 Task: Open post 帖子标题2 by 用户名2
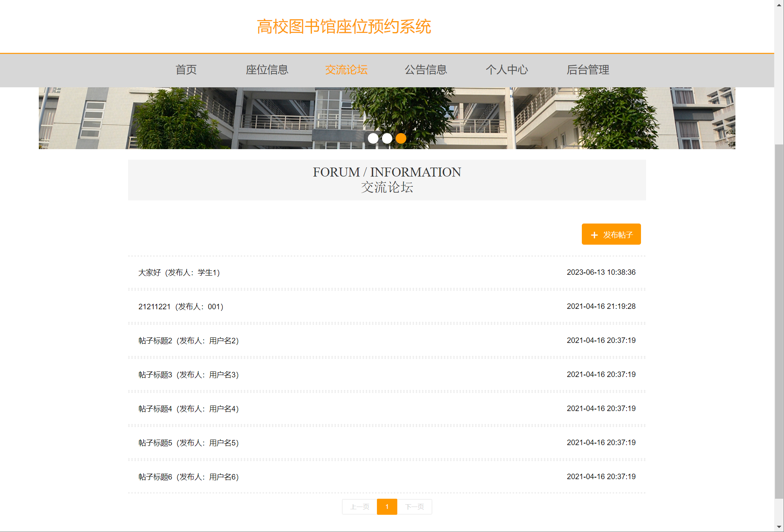pos(188,341)
